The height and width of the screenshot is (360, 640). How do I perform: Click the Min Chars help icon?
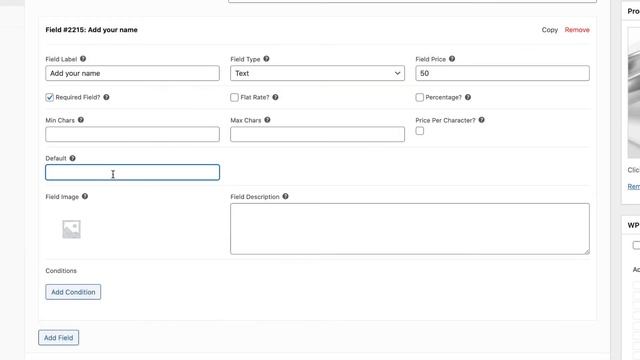[81, 120]
